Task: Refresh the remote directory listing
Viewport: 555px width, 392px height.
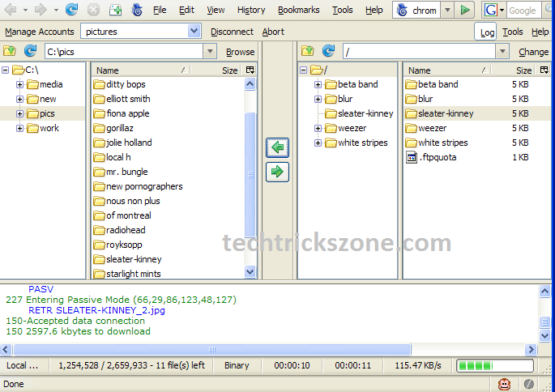Action: coord(327,51)
